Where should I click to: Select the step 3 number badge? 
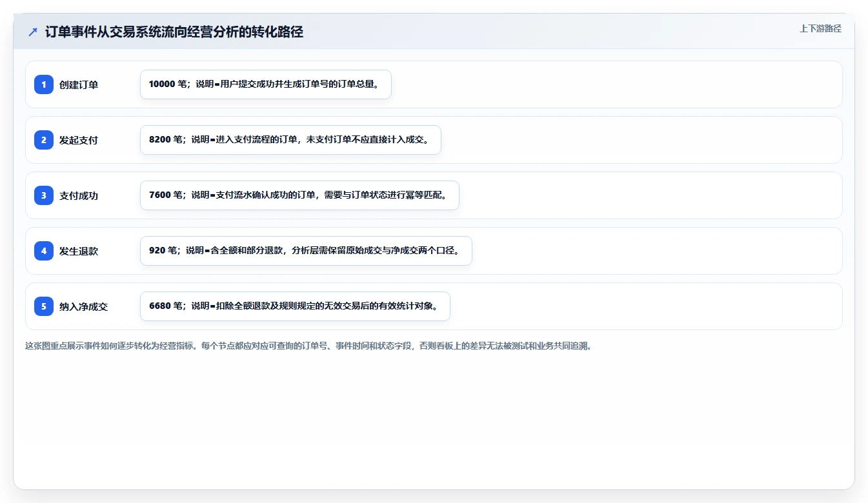point(44,195)
